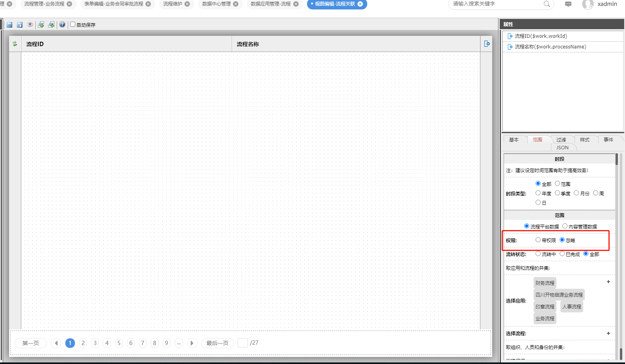The image size is (625, 364).
Task: Close the 表单编辑-业务合同审批流程 tab
Action: click(148, 4)
